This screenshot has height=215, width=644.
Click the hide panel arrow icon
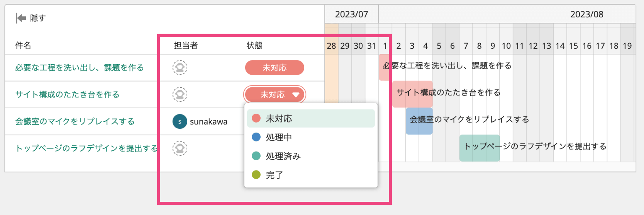(x=20, y=18)
